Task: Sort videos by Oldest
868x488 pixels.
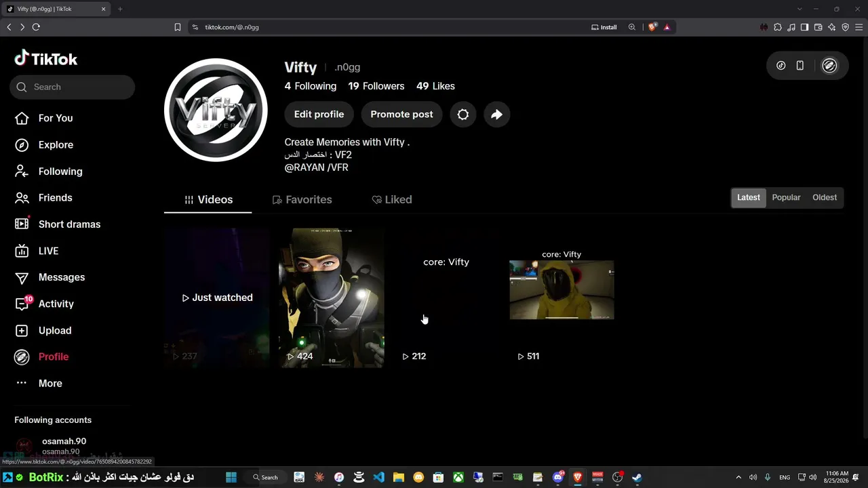Action: [x=825, y=197]
